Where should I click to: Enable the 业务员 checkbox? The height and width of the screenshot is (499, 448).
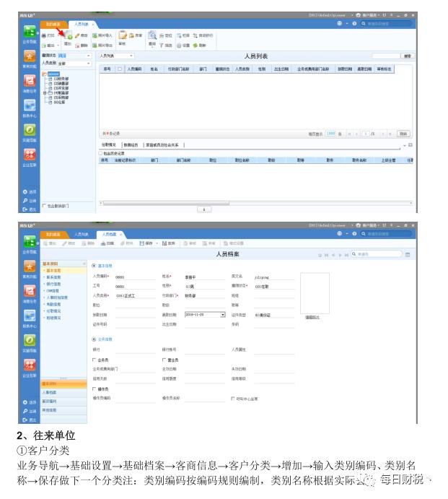click(94, 359)
